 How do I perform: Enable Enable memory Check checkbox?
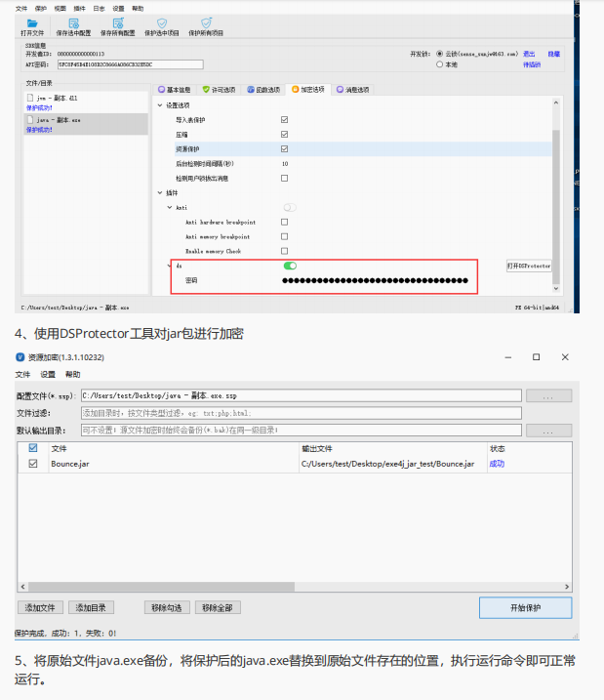coord(284,251)
